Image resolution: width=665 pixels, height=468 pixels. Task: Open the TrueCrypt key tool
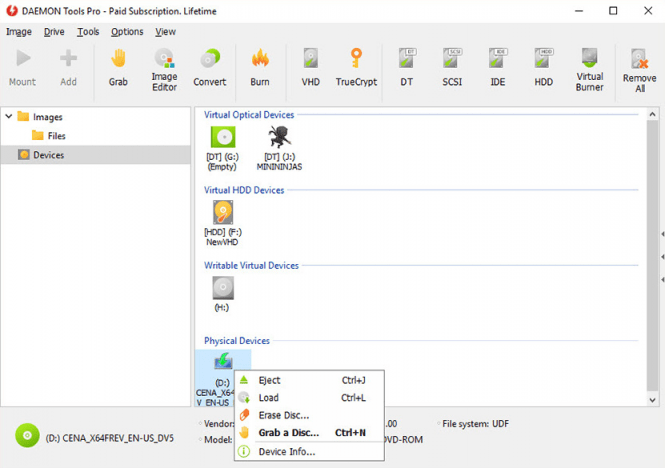[x=356, y=68]
